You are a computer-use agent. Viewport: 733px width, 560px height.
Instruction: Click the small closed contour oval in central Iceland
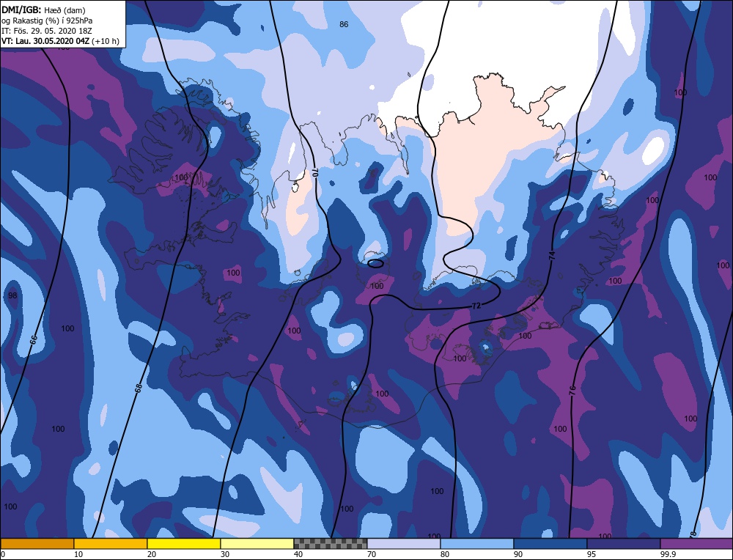coord(376,264)
